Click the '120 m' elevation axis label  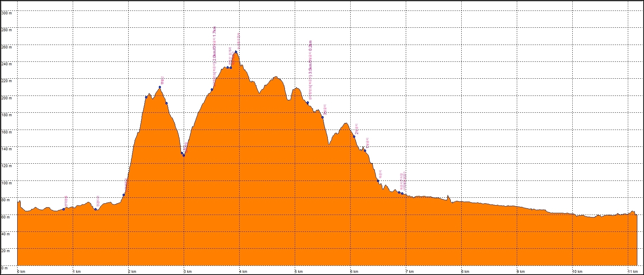7,166
